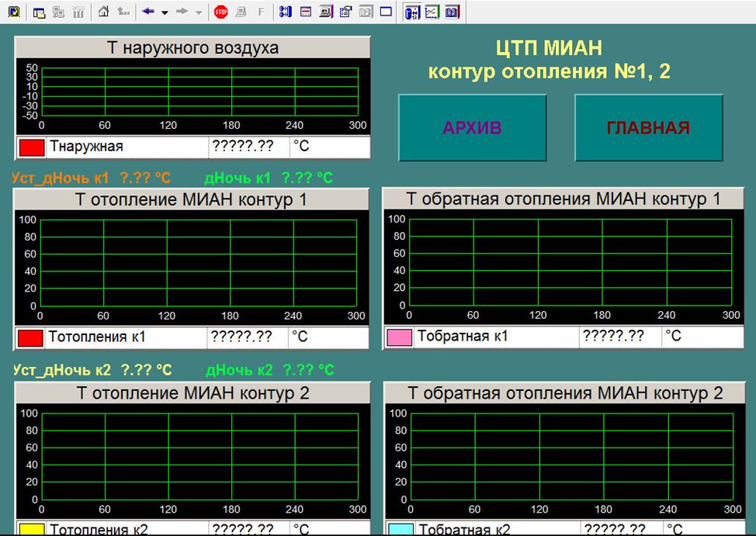This screenshot has height=536, width=756.
Task: Click the red Тотопления к1 color swatch
Action: pos(30,337)
